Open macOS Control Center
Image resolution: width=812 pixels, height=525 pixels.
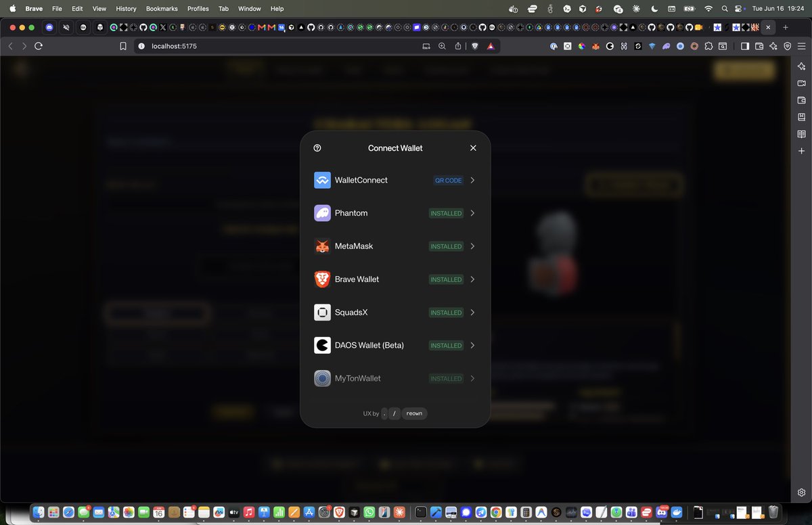738,9
